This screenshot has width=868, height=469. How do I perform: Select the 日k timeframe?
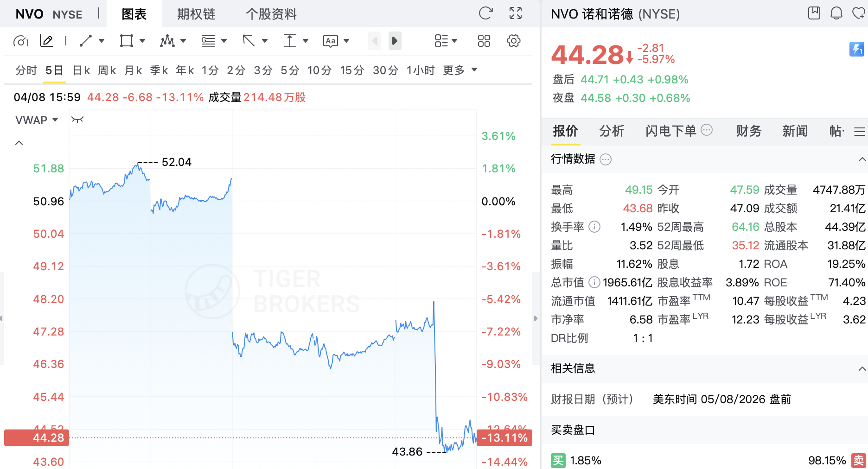[82, 70]
